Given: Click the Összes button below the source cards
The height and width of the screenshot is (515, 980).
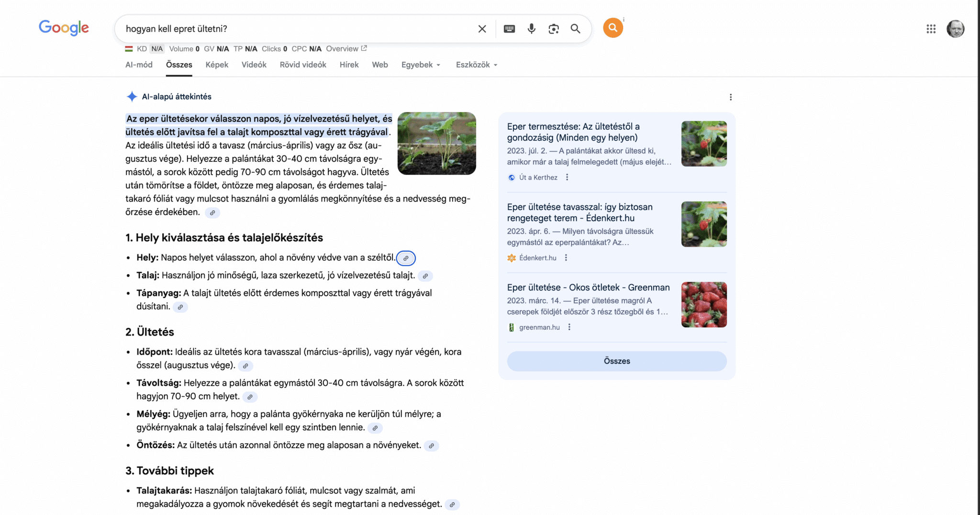Looking at the screenshot, I should 616,361.
